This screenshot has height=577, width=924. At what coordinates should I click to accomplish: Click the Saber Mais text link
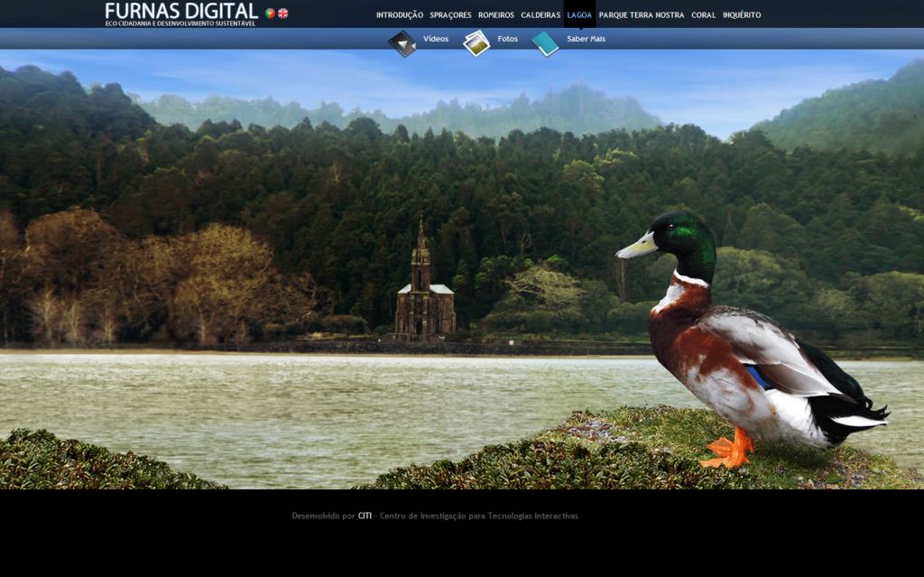(586, 39)
